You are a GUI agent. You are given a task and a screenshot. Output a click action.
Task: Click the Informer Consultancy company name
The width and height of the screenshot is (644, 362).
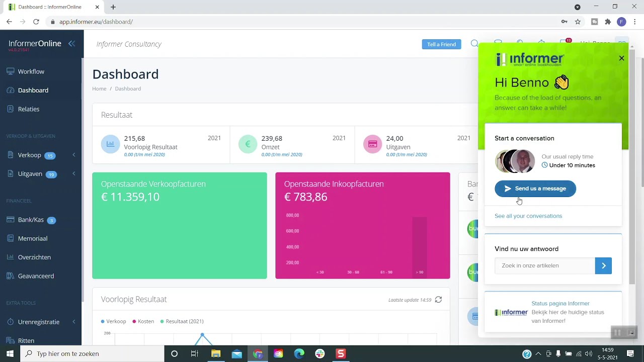pyautogui.click(x=129, y=44)
